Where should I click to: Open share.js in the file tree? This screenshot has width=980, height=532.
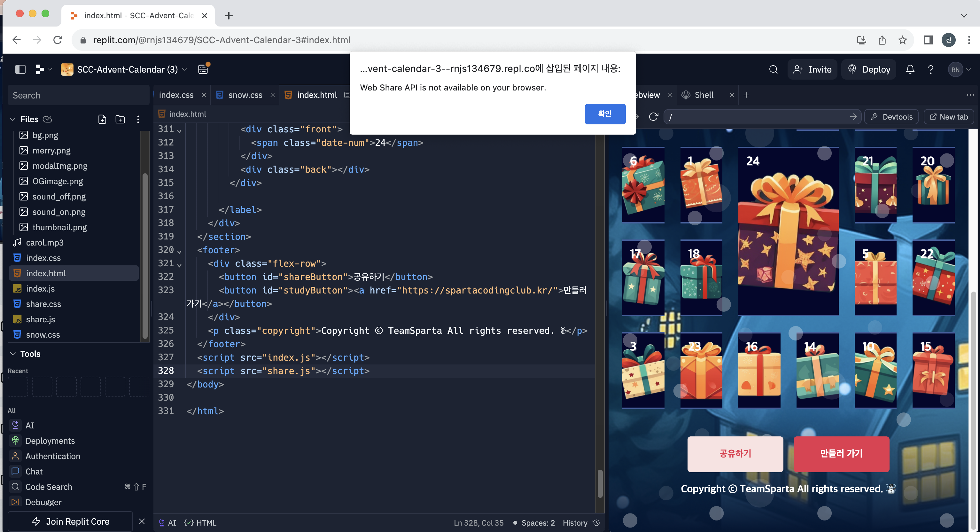click(74, 319)
